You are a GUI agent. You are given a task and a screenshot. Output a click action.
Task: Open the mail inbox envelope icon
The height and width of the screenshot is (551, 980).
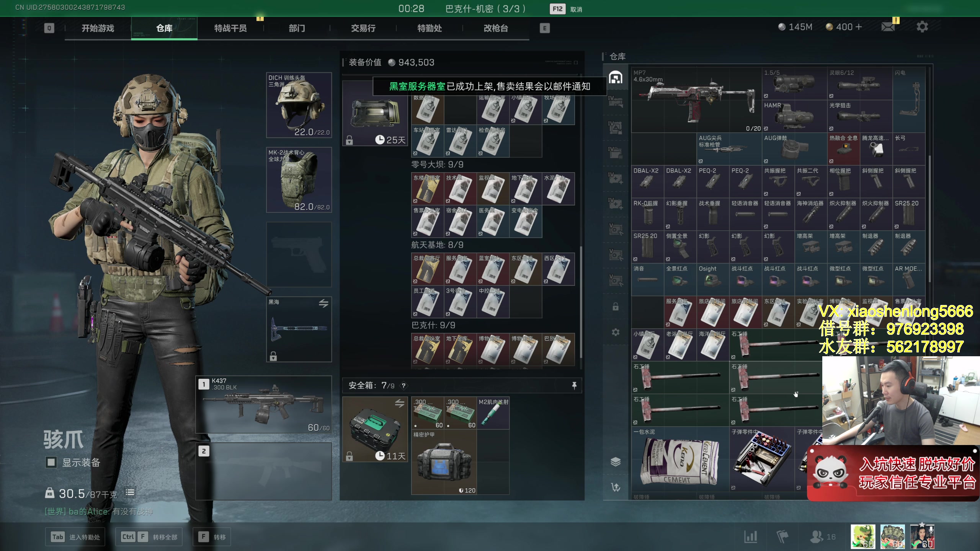pyautogui.click(x=888, y=27)
